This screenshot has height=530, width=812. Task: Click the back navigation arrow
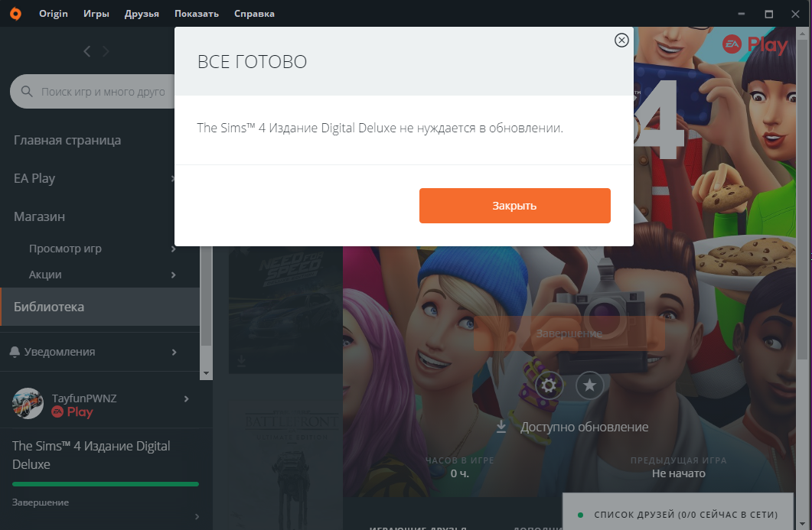click(87, 51)
